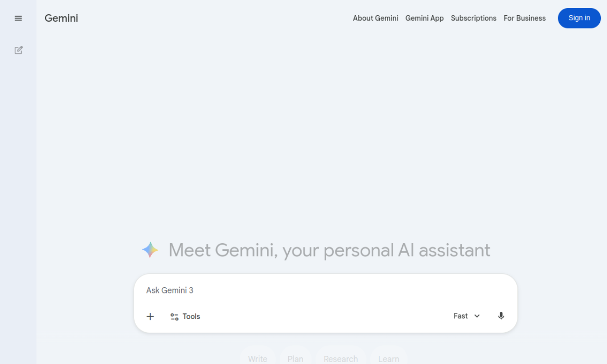Select the Write suggestion chip
The height and width of the screenshot is (364, 607).
258,359
